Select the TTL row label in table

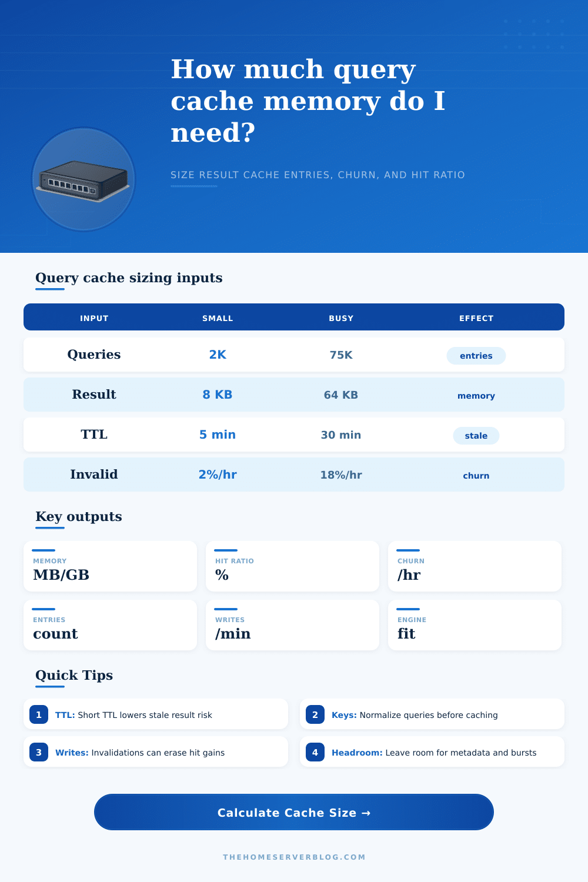(94, 435)
